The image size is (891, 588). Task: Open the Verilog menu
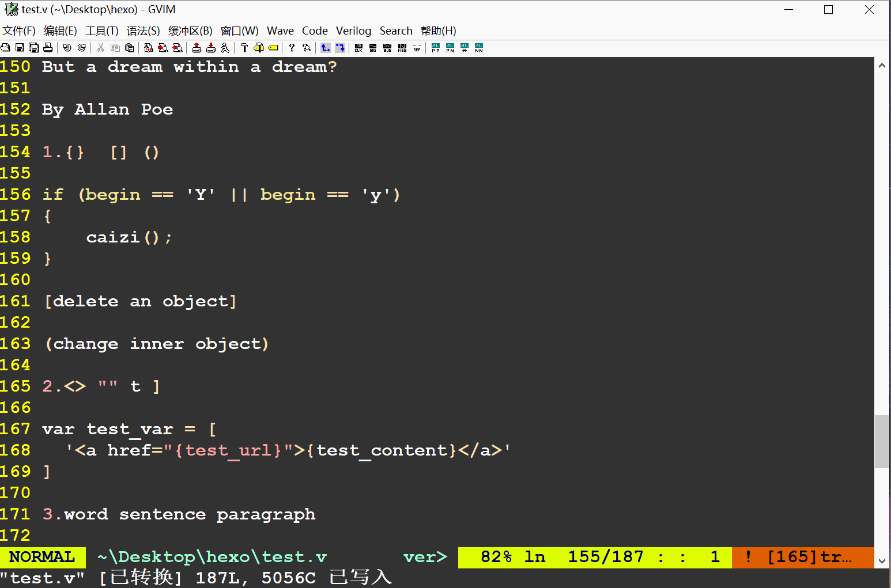click(353, 31)
